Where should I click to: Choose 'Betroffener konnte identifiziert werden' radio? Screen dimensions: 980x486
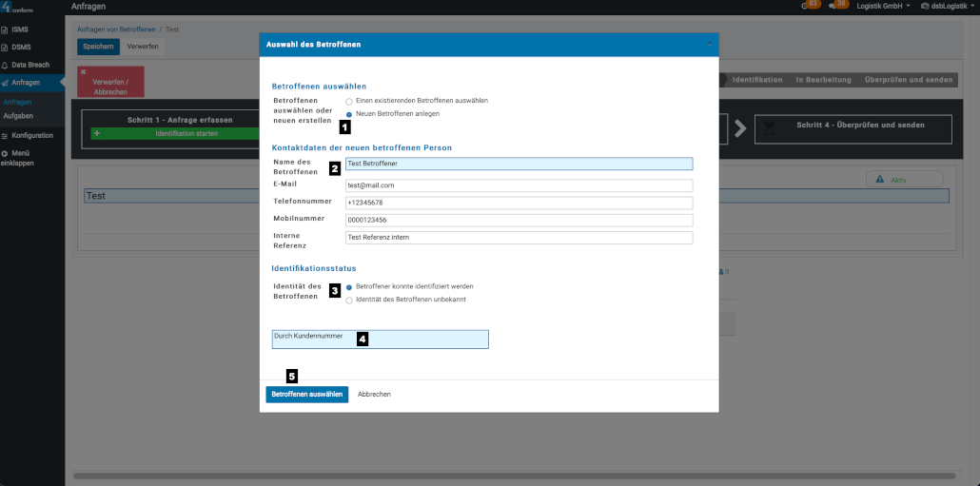coord(349,286)
